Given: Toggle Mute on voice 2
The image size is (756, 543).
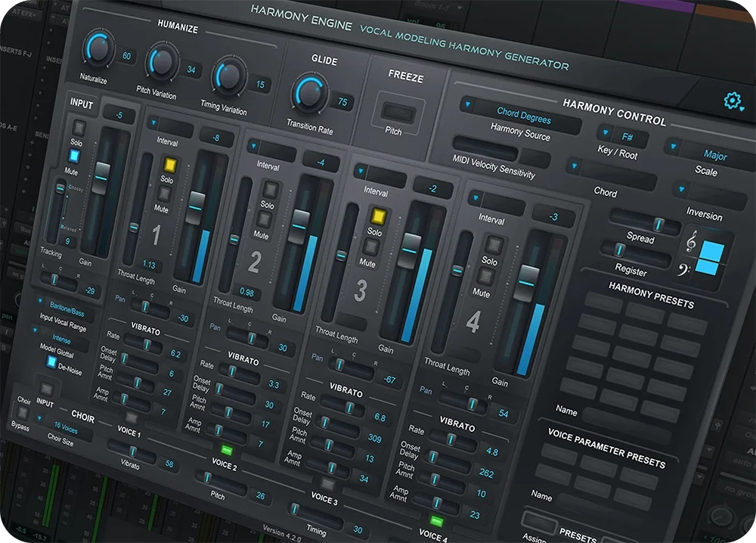Looking at the screenshot, I should 264,219.
